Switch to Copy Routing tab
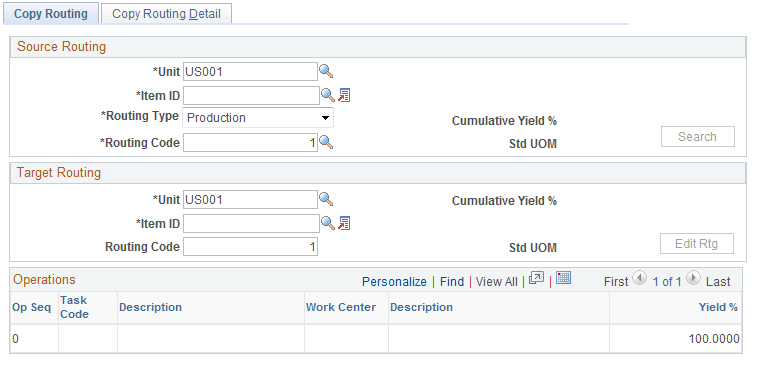Screen dimensions: 760x370 click(51, 14)
